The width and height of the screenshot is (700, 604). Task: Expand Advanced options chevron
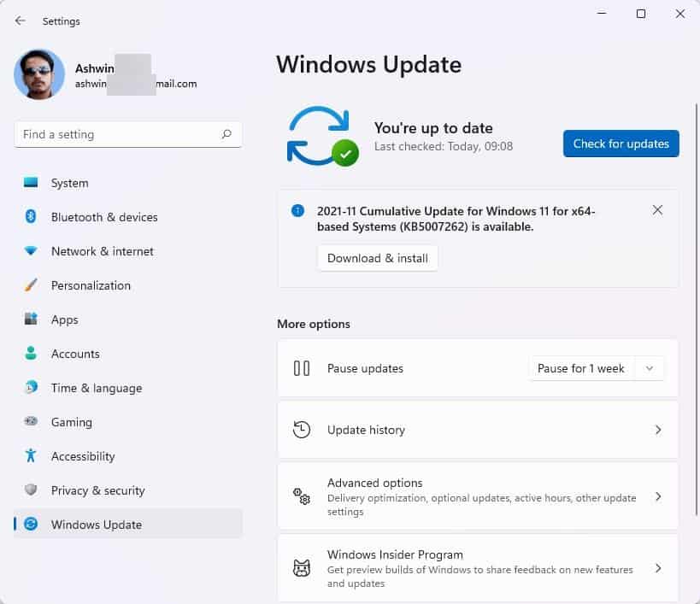click(658, 496)
